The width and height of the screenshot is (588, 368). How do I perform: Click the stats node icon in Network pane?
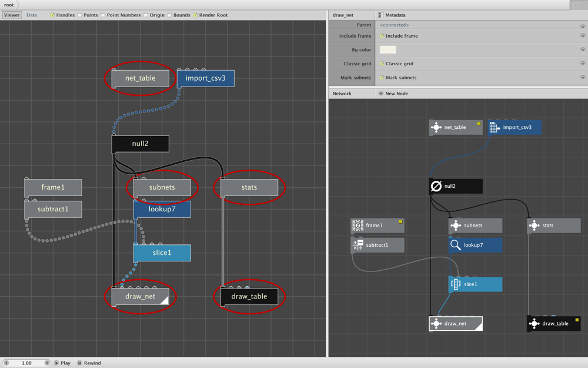coord(534,226)
